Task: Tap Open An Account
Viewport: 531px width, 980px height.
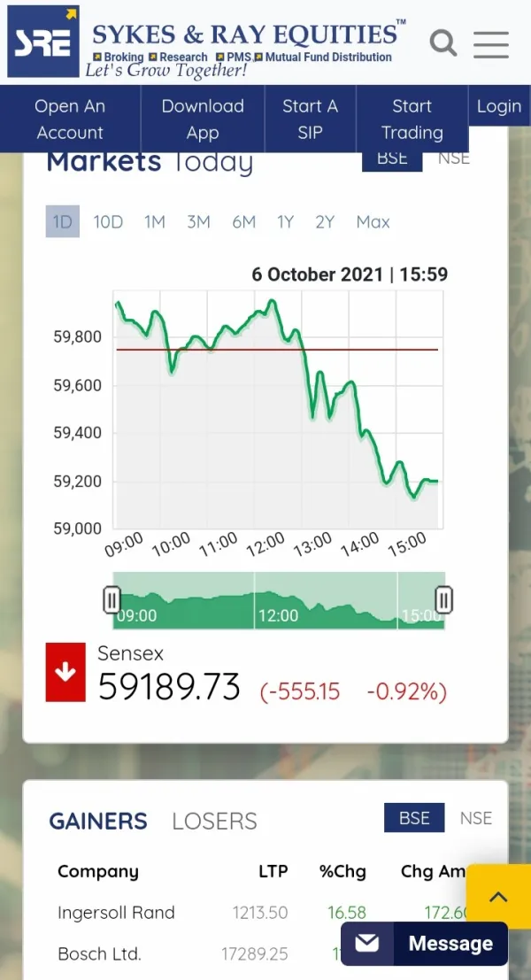Action: point(70,119)
